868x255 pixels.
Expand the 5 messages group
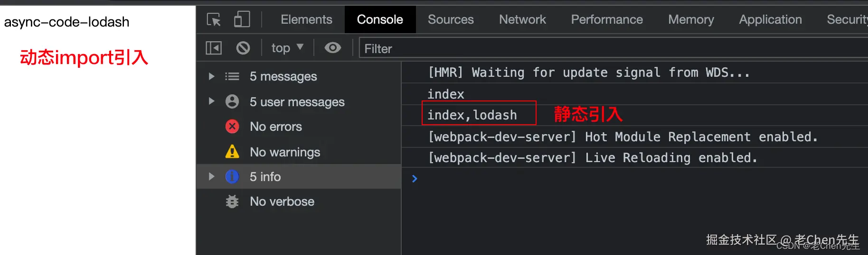212,76
